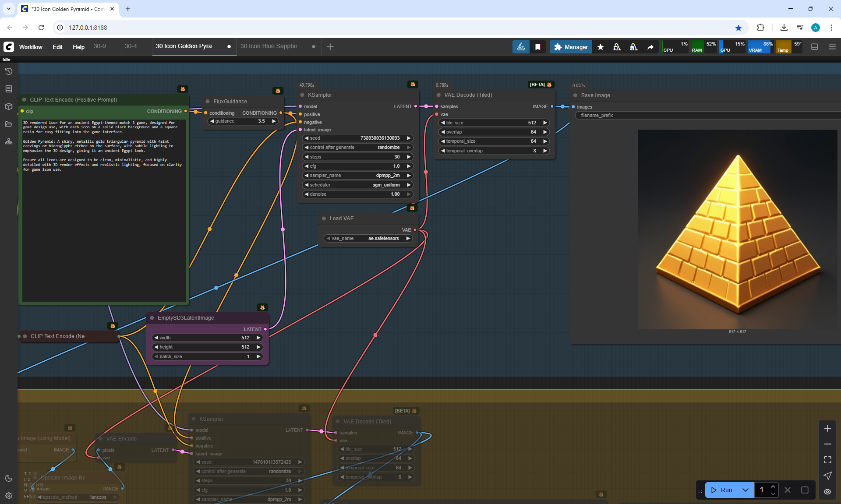Toggle the bottom panel icon
841x504 pixels.
[814, 47]
